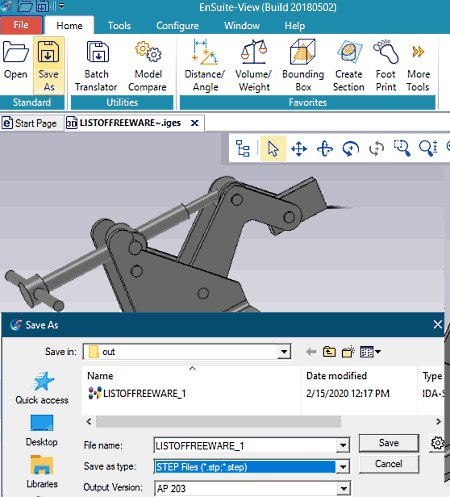450x497 pixels.
Task: Open the Foot Print tool
Action: [386, 66]
